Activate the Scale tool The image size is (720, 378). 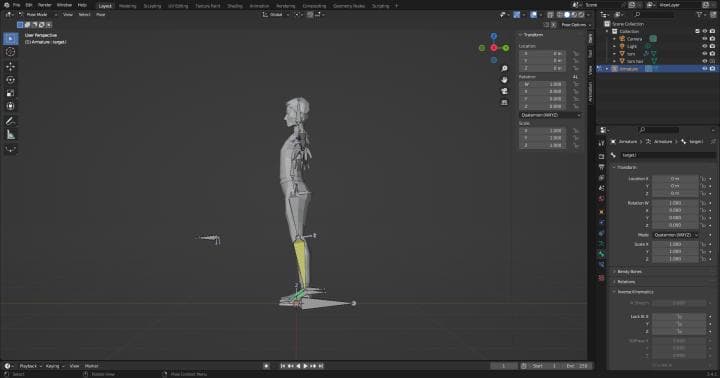click(10, 93)
